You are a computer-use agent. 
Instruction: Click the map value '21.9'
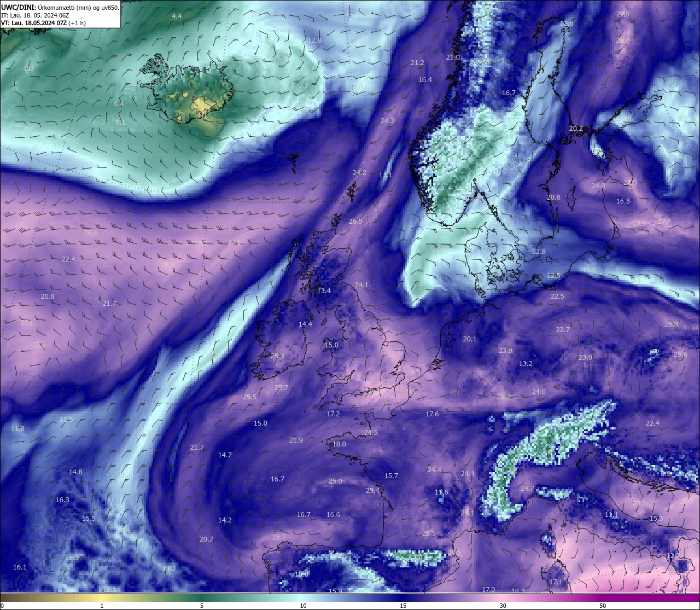pyautogui.click(x=296, y=440)
